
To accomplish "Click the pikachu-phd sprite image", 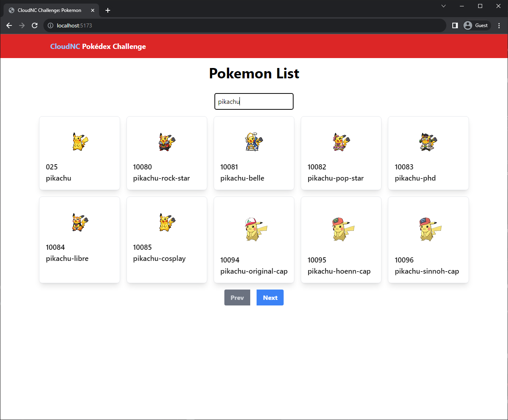I will 428,142.
